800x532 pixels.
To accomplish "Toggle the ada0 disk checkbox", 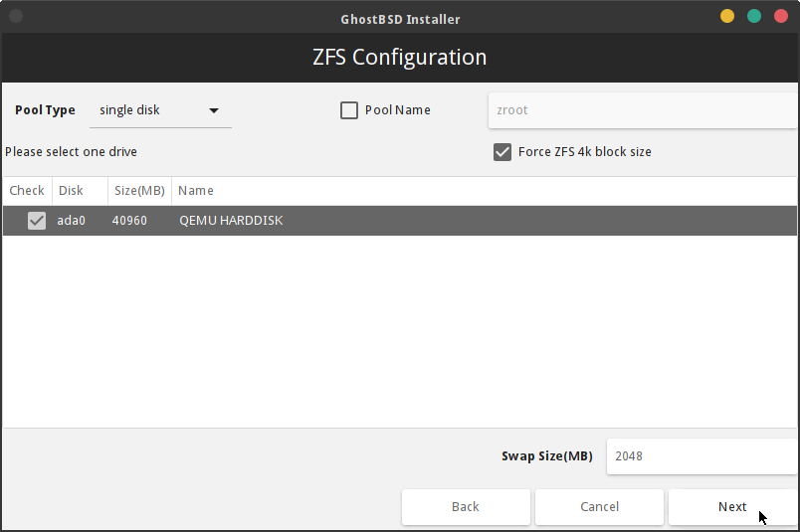I will pos(37,221).
